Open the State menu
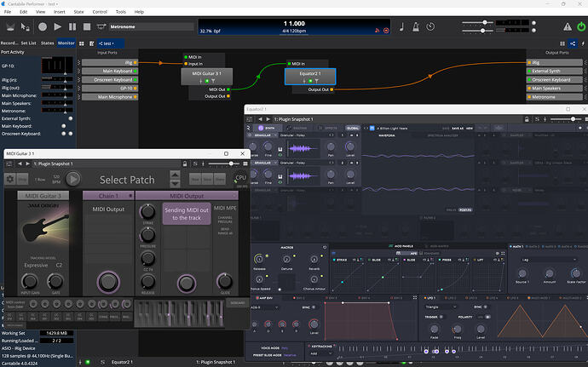 78,12
